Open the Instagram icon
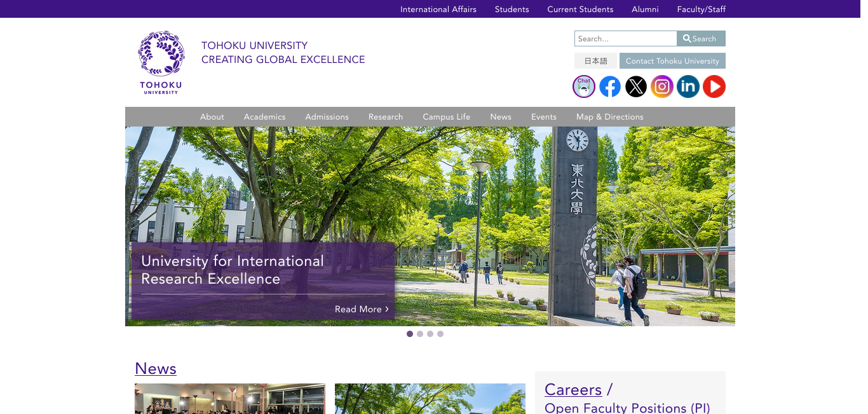The width and height of the screenshot is (868, 414). click(x=662, y=86)
